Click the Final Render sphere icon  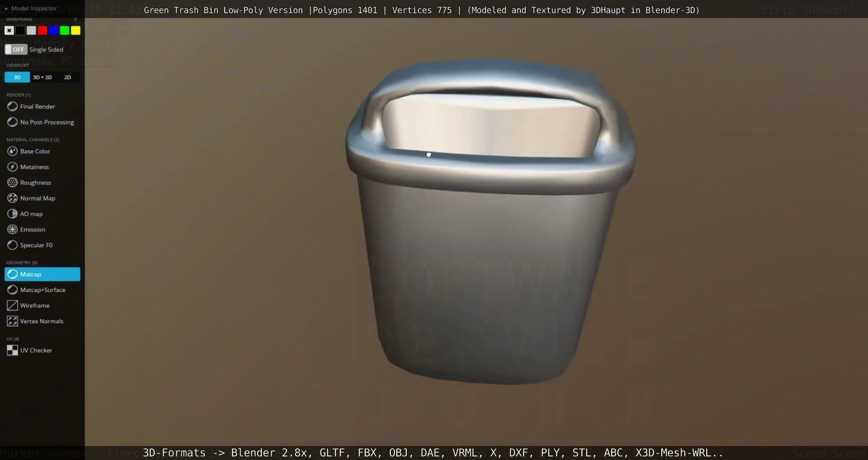point(13,107)
